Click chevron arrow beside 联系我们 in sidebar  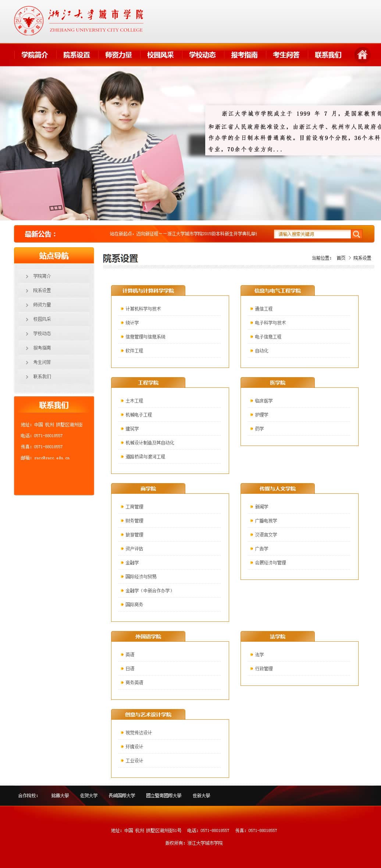tap(27, 377)
